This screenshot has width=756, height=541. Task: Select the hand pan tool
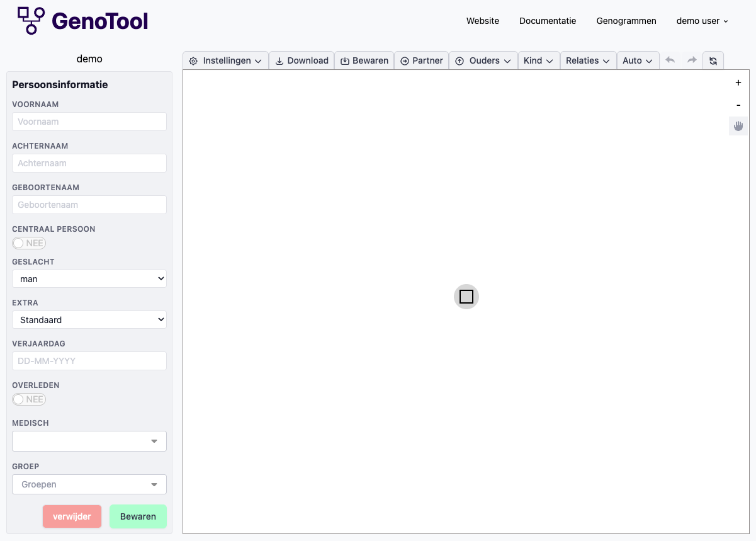pos(738,127)
